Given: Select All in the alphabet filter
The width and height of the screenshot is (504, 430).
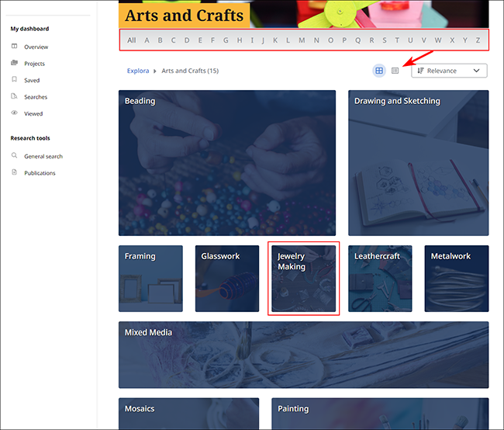Looking at the screenshot, I should (x=132, y=40).
